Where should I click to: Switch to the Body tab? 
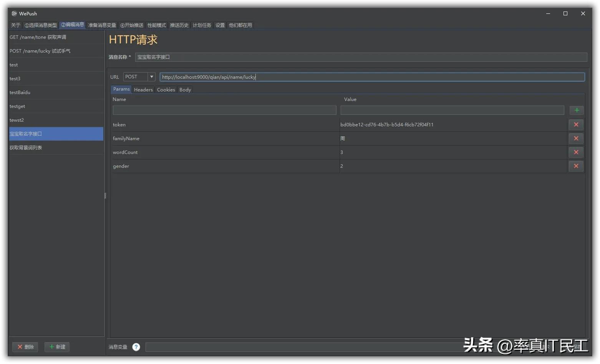(185, 89)
